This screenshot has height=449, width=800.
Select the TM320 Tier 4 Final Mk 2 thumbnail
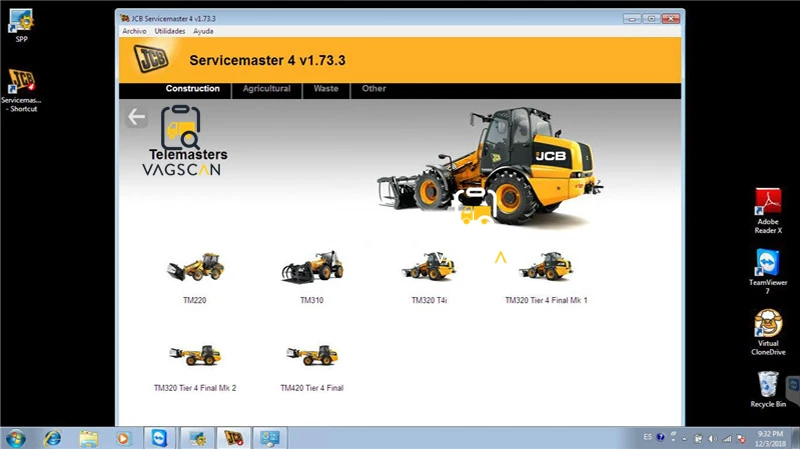[195, 355]
